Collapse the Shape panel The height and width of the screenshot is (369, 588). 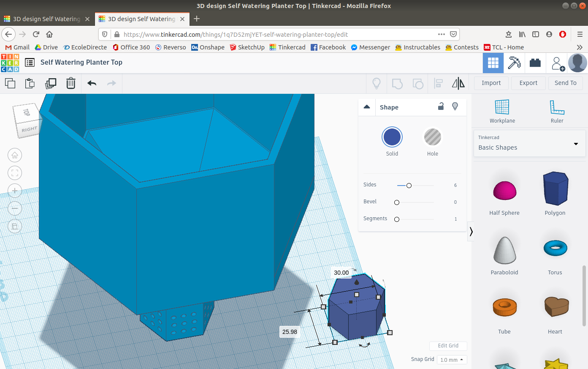367,107
